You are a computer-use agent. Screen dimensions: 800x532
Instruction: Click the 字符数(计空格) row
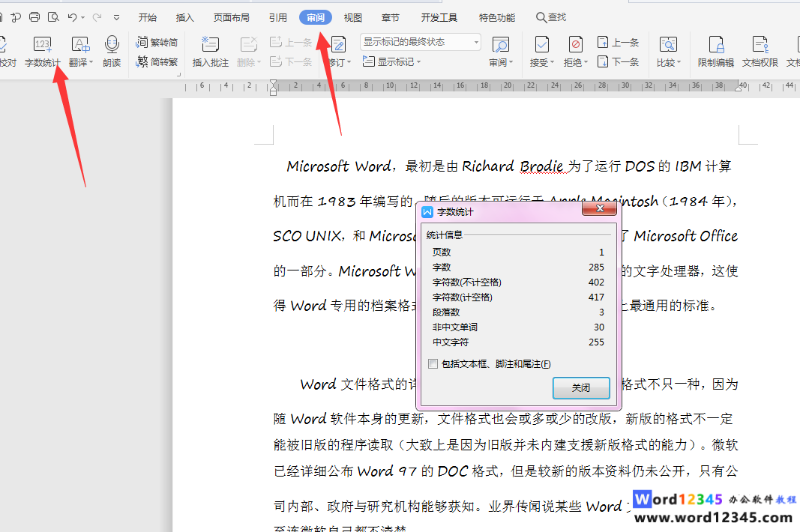pos(518,297)
